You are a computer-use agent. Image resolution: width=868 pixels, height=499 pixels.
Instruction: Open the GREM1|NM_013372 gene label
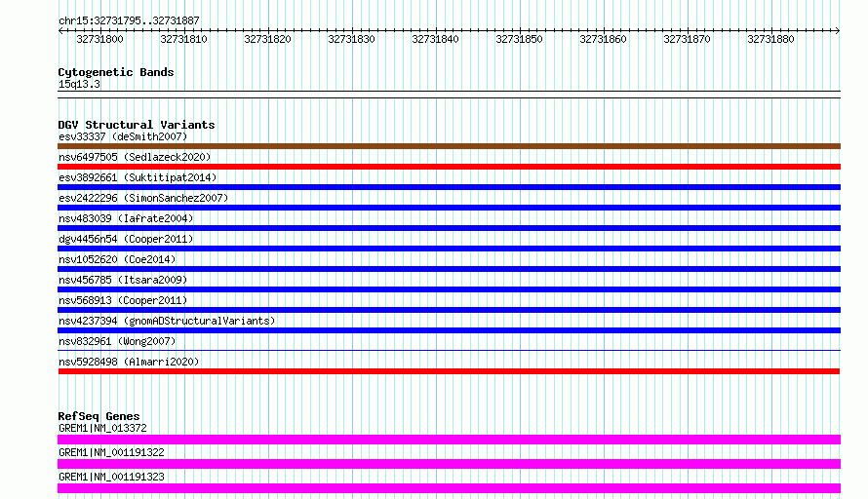(102, 428)
